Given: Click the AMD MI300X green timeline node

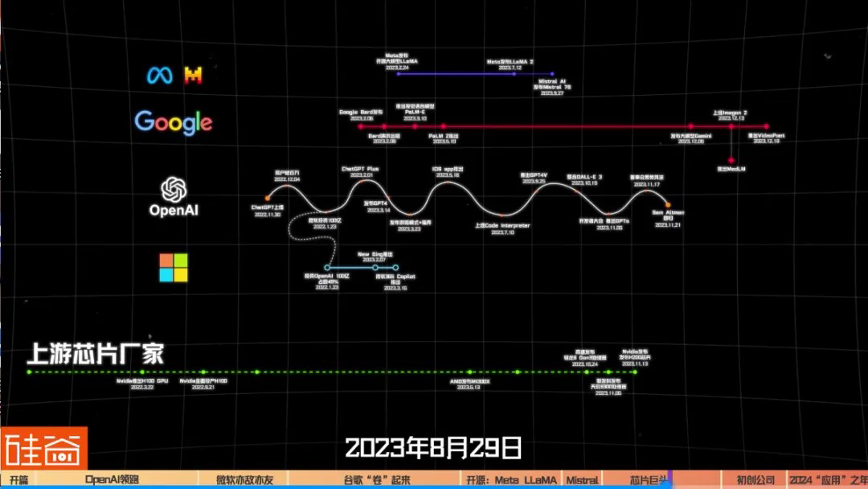Looking at the screenshot, I should (469, 372).
